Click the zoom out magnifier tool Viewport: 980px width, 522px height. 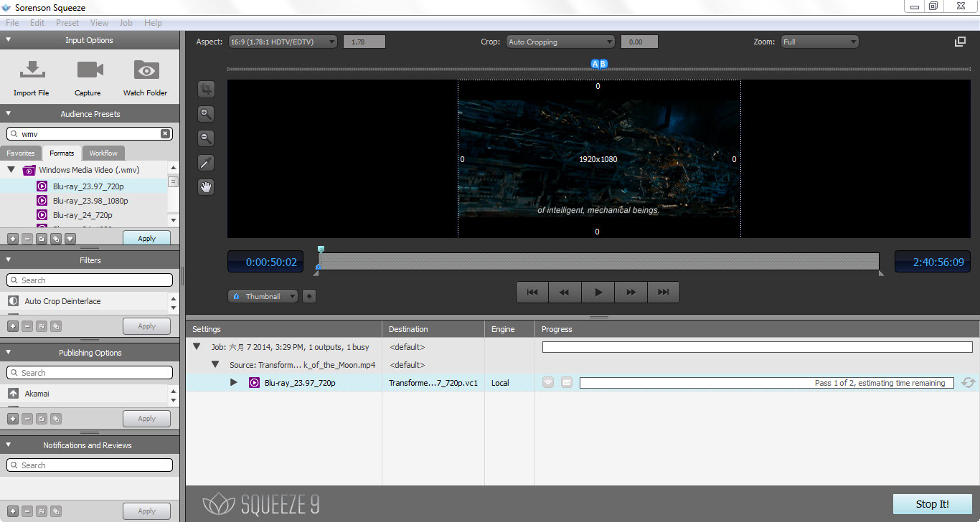206,138
